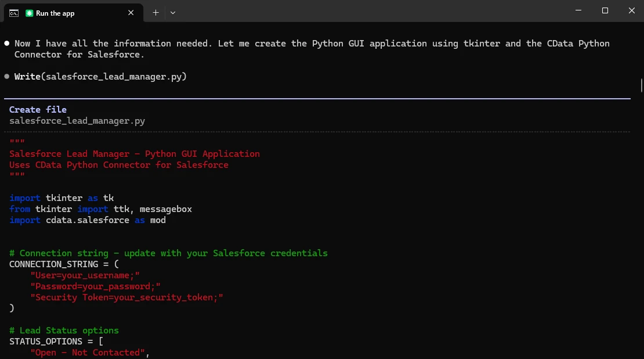Click the salesforce_lead_manager.py filename under Create file

77,121
